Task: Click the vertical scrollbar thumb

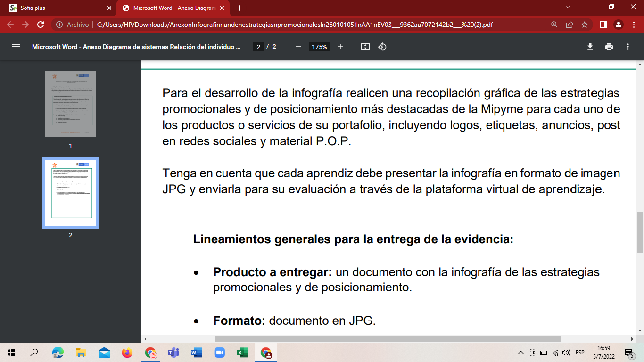Action: pyautogui.click(x=640, y=232)
